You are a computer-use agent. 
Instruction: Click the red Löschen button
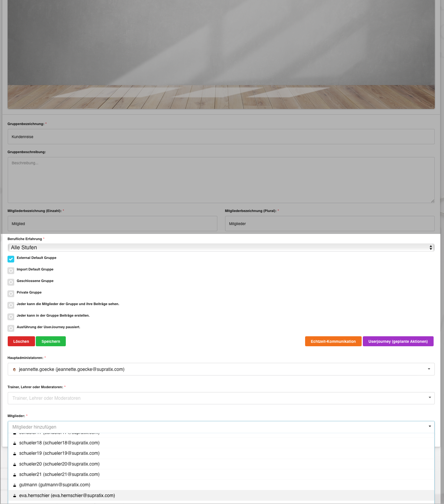coord(21,341)
